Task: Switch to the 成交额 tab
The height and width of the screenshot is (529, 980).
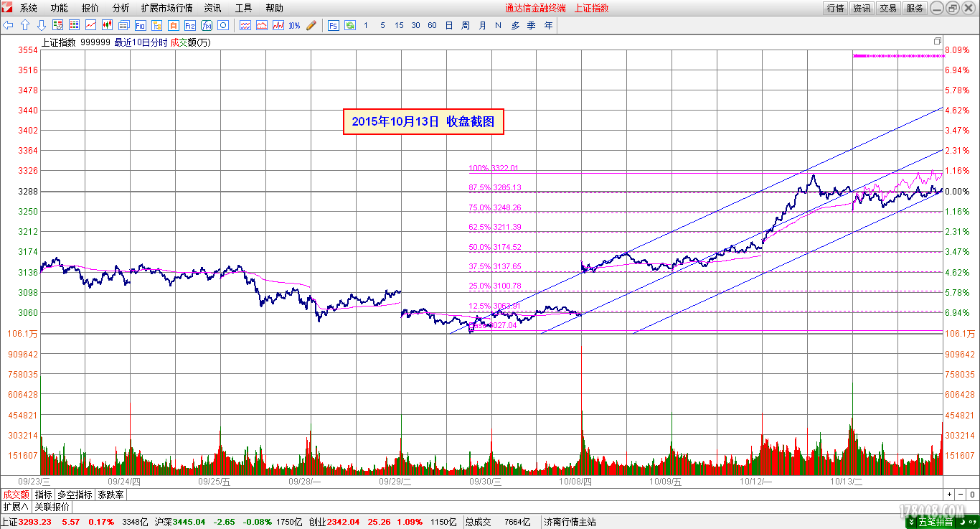Action: 17,495
